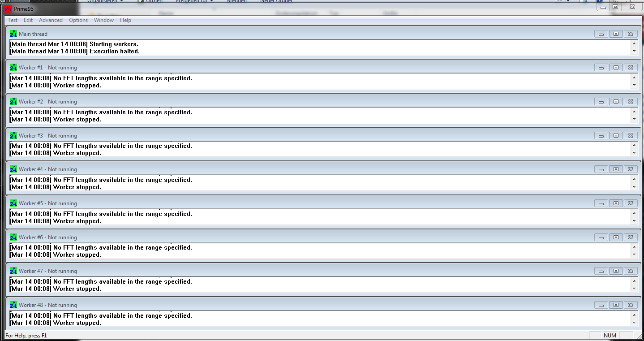Click the Main thread window icon
The height and width of the screenshot is (341, 644).
pos(13,34)
